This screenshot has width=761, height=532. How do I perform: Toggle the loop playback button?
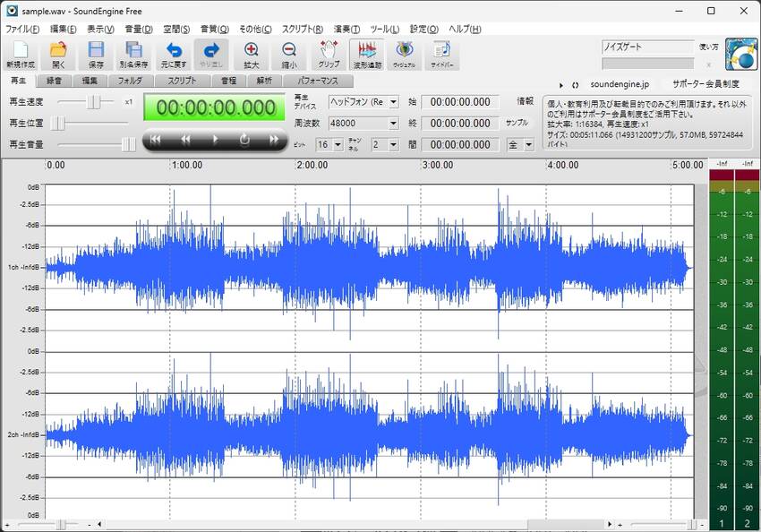[244, 140]
